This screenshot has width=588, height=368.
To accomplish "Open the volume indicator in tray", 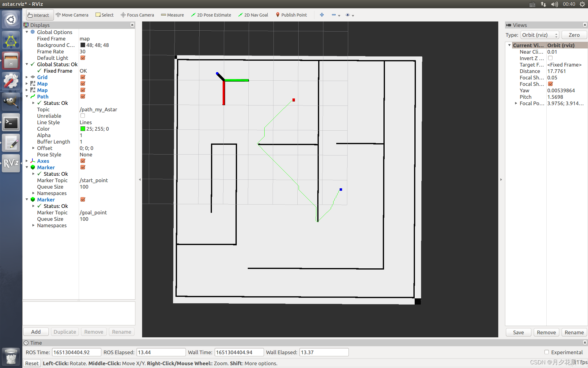I will tap(555, 4).
